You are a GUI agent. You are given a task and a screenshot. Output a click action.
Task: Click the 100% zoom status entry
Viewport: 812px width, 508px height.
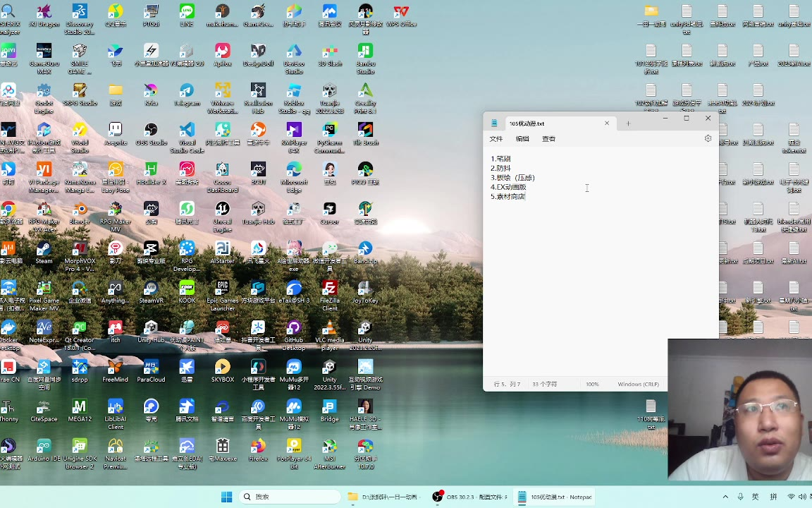[x=592, y=384]
